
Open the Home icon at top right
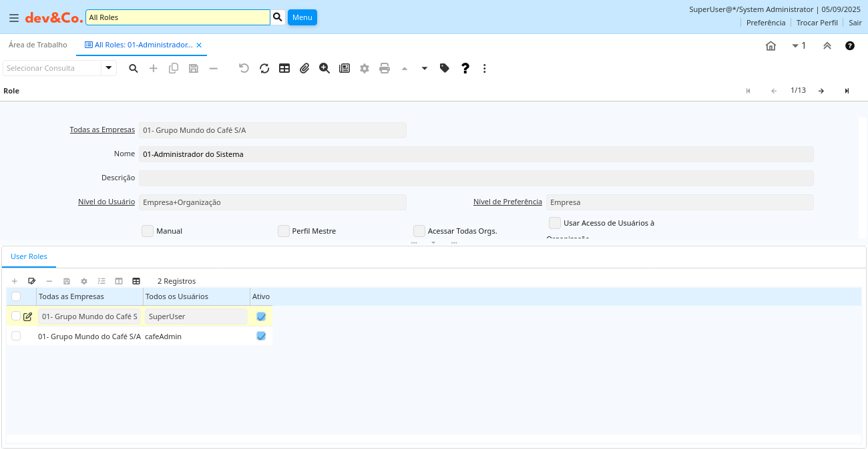[x=771, y=45]
